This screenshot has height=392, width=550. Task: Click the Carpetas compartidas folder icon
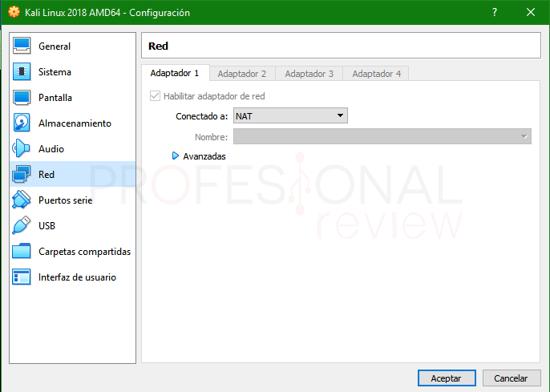click(22, 251)
